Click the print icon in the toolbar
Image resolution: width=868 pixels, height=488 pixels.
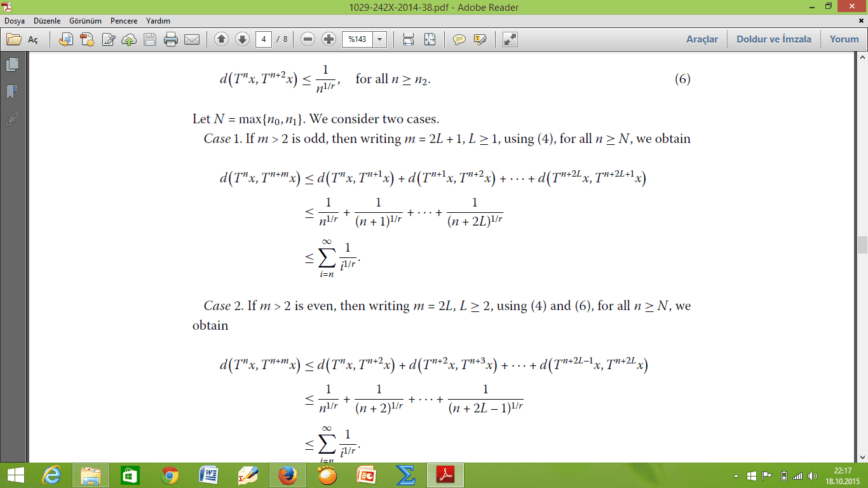coord(171,39)
